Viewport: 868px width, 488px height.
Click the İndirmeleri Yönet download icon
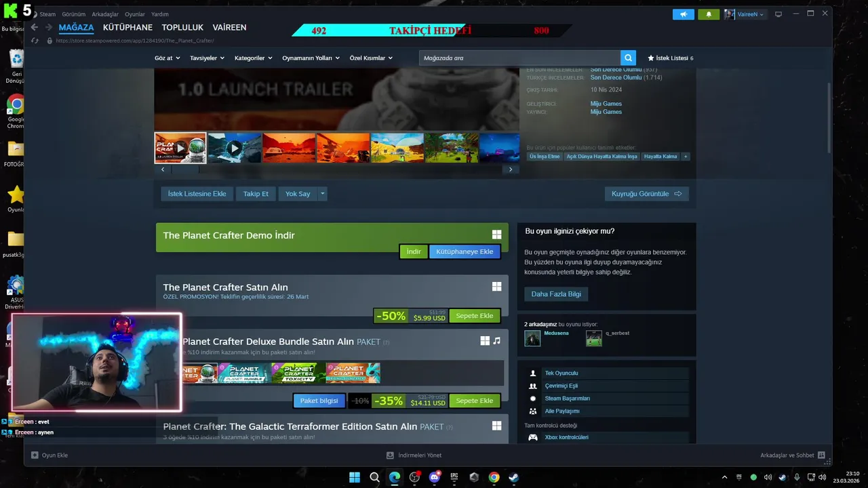[x=390, y=455]
